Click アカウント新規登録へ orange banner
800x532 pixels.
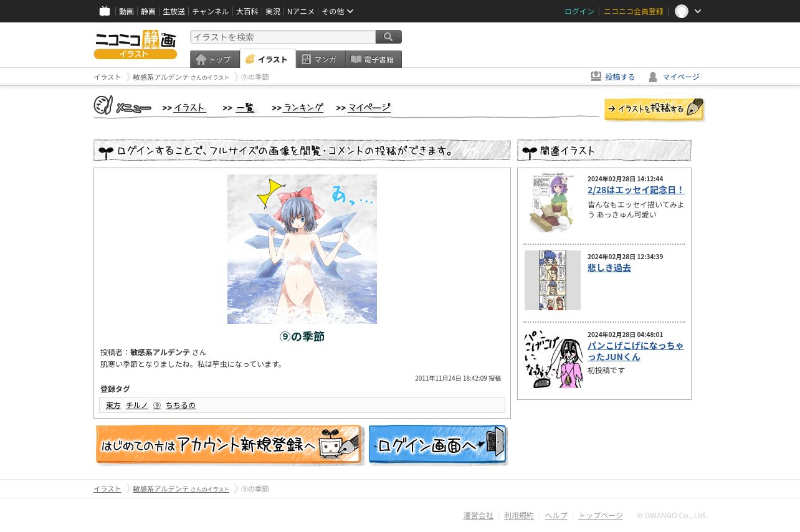click(x=229, y=445)
